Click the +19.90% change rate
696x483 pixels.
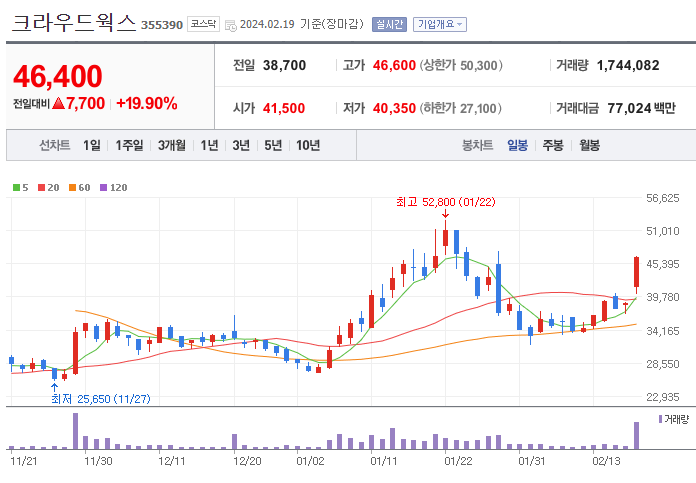coord(147,103)
